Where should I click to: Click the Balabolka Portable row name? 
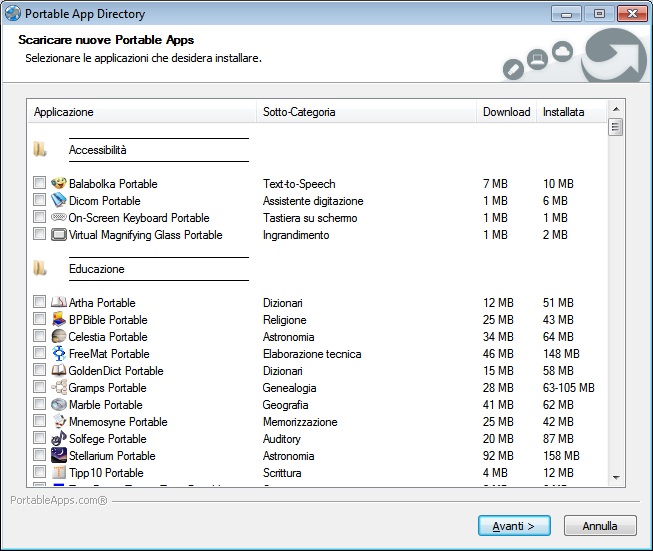(x=113, y=184)
